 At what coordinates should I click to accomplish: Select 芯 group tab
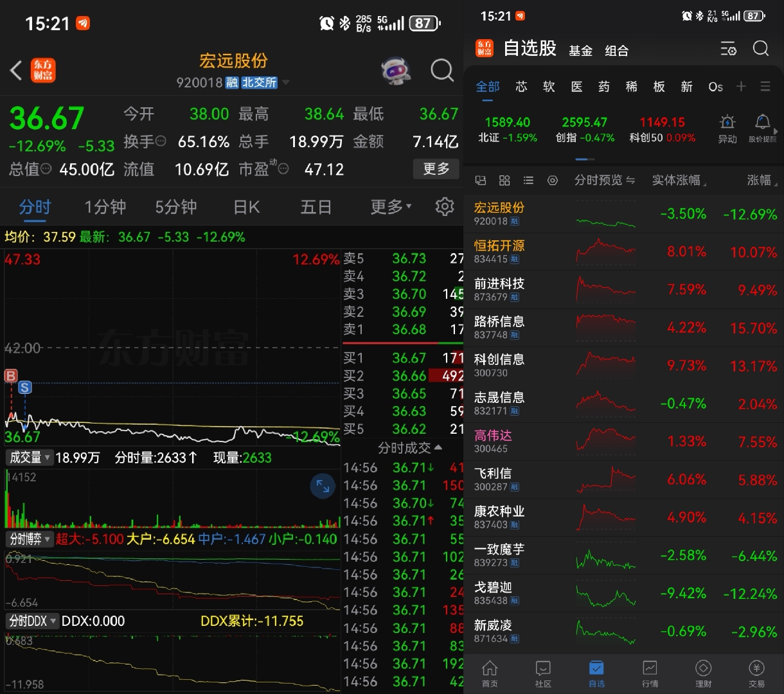click(521, 87)
